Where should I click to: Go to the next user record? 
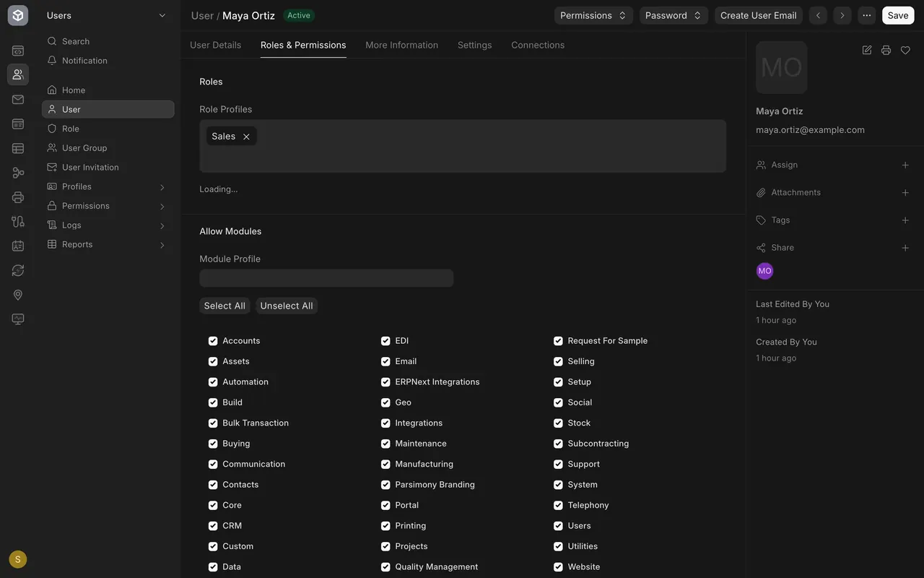click(842, 15)
